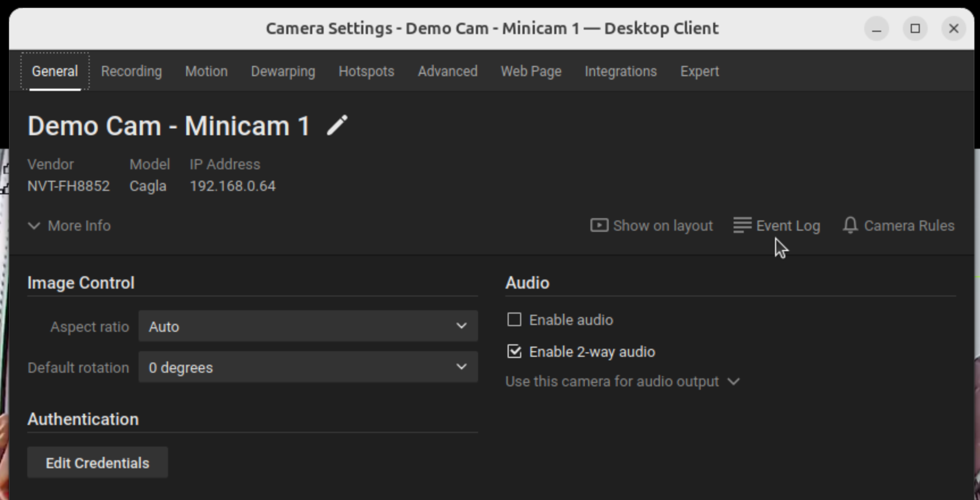Screen dimensions: 980x500
Task: Minimize the Camera Settings window
Action: 877,28
